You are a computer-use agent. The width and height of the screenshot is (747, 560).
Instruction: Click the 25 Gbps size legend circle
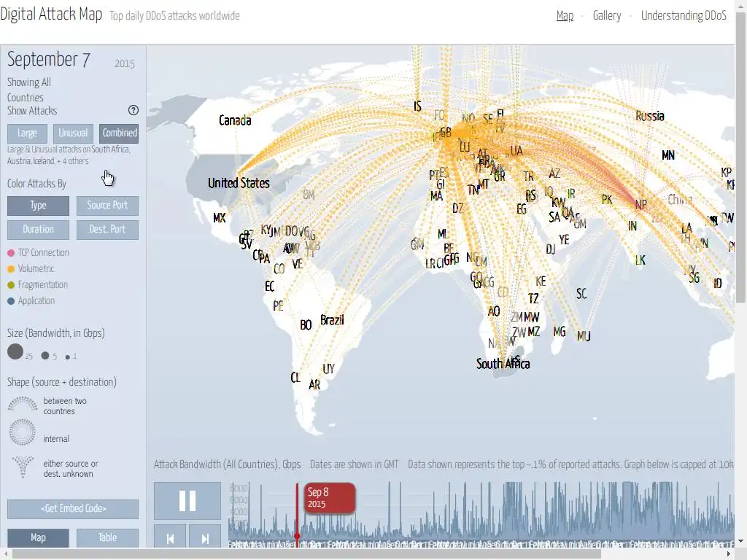[x=15, y=352]
